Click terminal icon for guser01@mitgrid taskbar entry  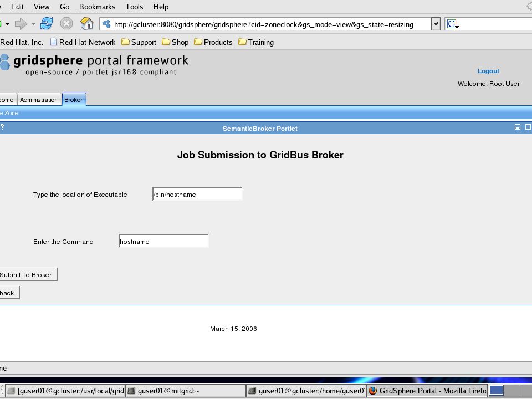[x=131, y=391]
